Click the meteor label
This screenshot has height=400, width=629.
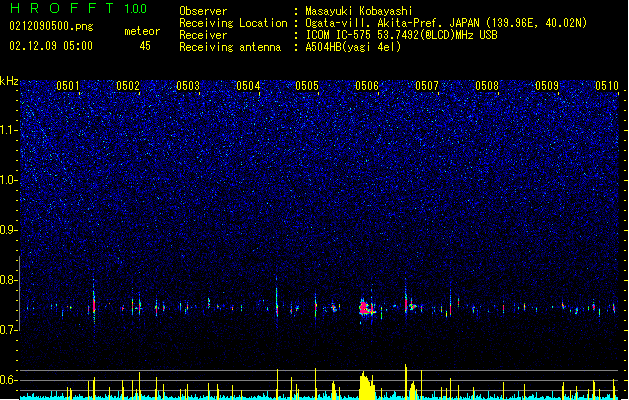click(142, 31)
